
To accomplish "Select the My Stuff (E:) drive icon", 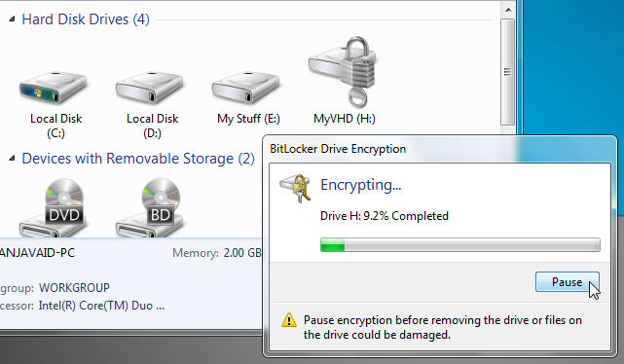I will (x=245, y=88).
